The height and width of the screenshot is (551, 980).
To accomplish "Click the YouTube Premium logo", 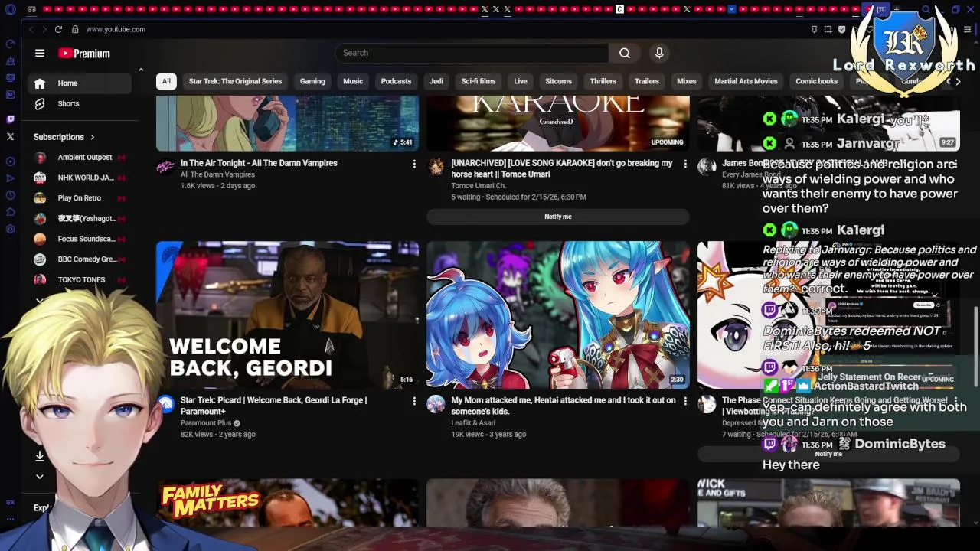I will point(84,54).
